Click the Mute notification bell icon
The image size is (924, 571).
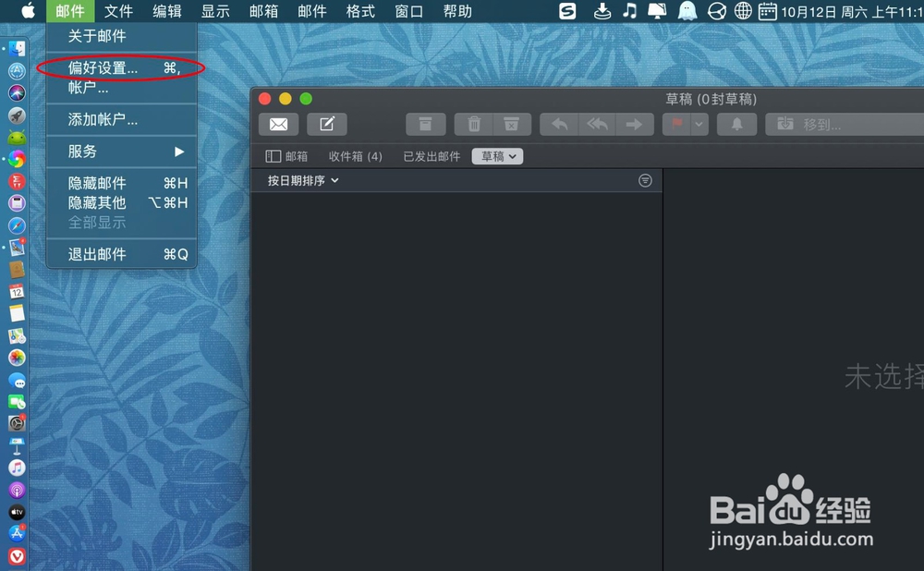click(736, 124)
